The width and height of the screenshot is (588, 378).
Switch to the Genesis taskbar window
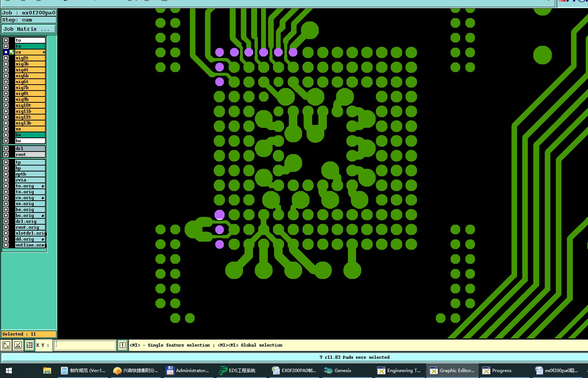pos(346,370)
